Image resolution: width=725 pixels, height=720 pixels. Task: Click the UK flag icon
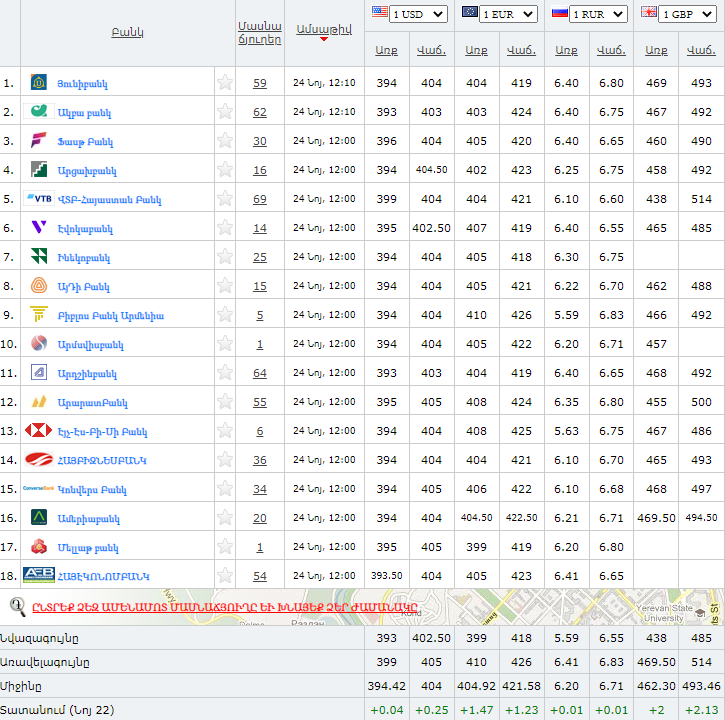pyautogui.click(x=649, y=12)
